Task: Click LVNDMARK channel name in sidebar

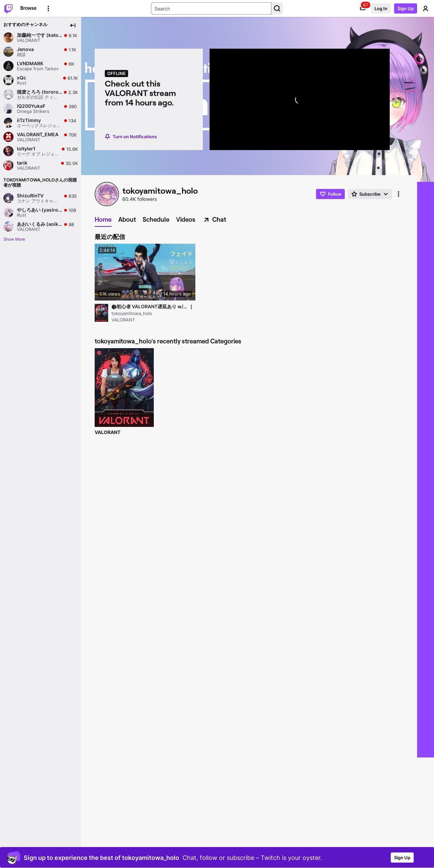Action: coord(30,64)
